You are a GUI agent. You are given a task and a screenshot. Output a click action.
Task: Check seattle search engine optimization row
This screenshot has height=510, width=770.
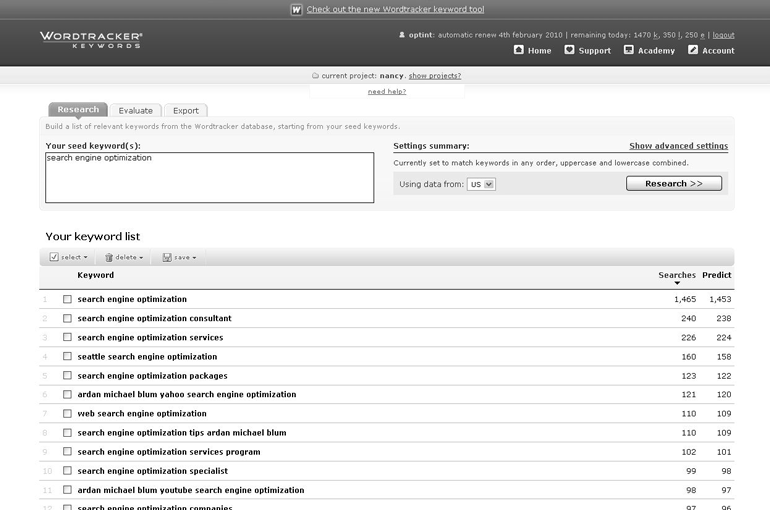67,356
